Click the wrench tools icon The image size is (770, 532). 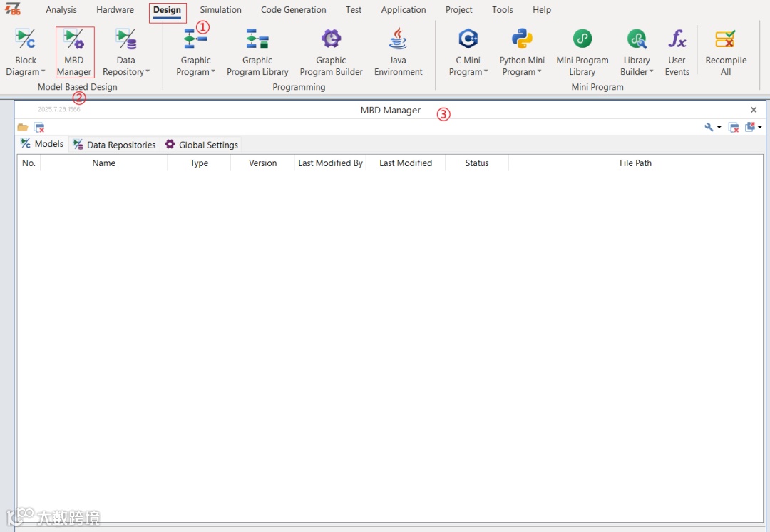click(x=709, y=127)
